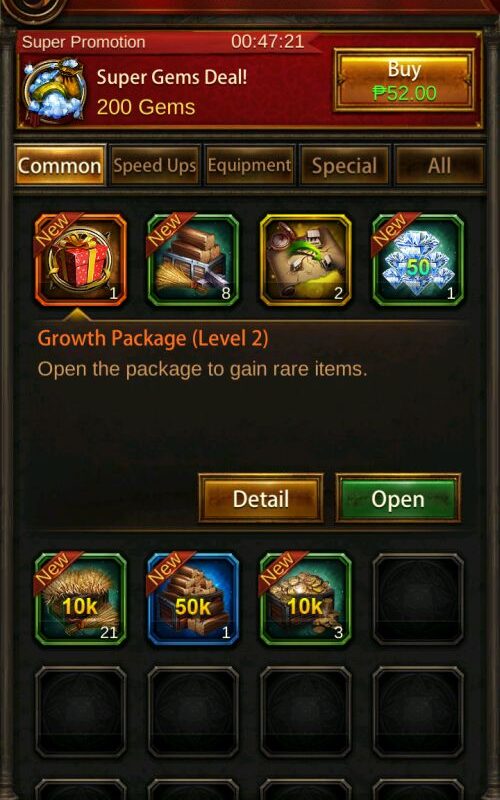The width and height of the screenshot is (500, 800).
Task: Tap the Super Gems Deal bag icon
Action: (55, 91)
